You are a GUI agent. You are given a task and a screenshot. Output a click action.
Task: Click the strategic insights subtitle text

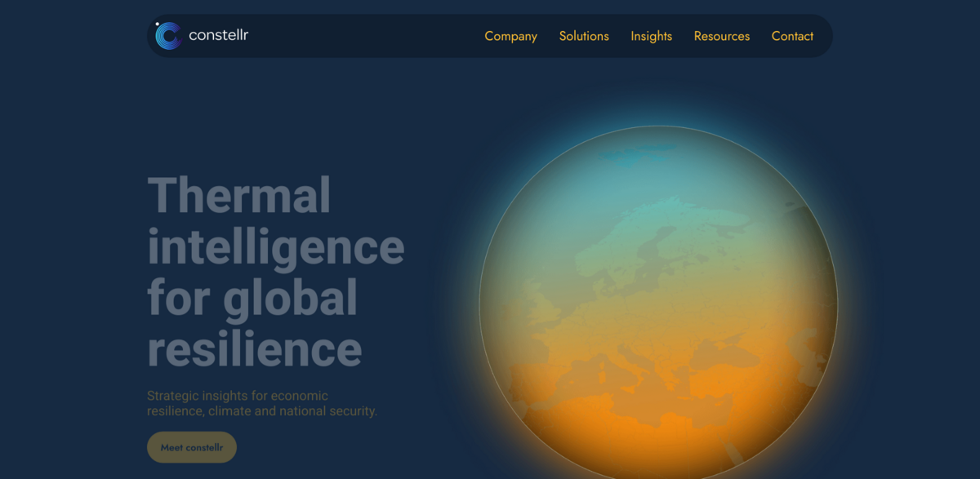(x=261, y=403)
